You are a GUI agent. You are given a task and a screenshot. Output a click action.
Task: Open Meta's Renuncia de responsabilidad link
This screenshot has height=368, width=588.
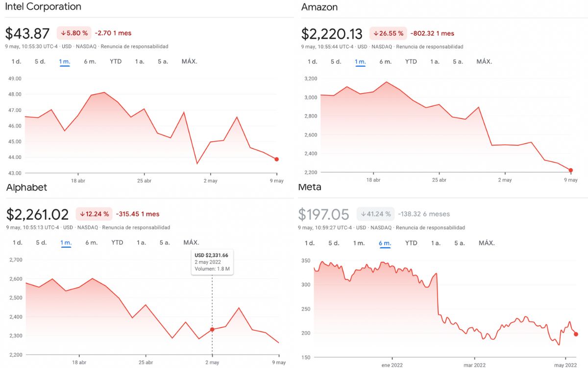pyautogui.click(x=430, y=227)
